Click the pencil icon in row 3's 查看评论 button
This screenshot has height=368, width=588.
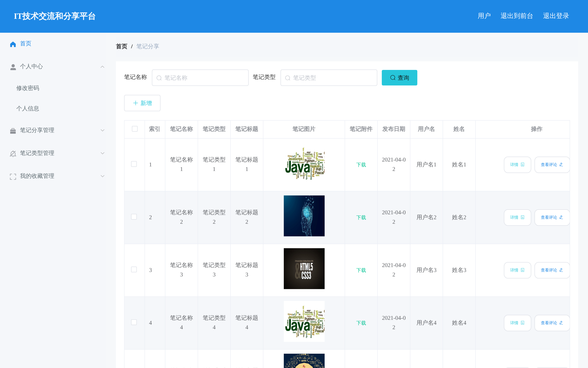pos(561,270)
